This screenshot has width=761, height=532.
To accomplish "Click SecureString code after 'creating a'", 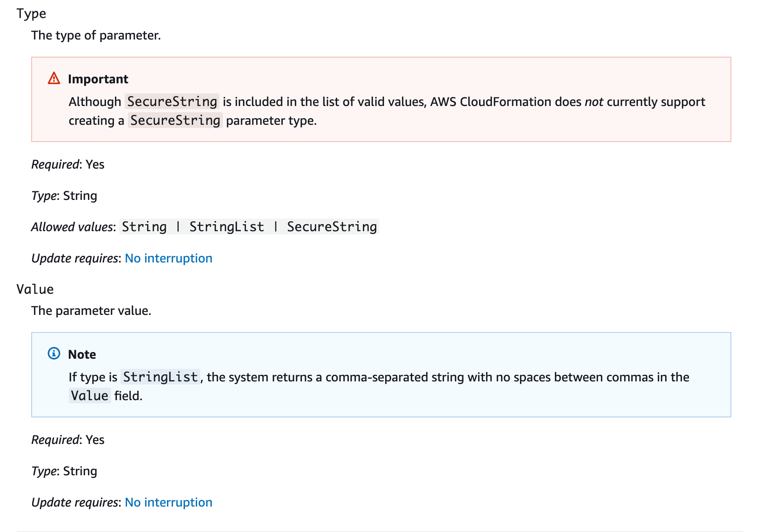I will point(175,120).
